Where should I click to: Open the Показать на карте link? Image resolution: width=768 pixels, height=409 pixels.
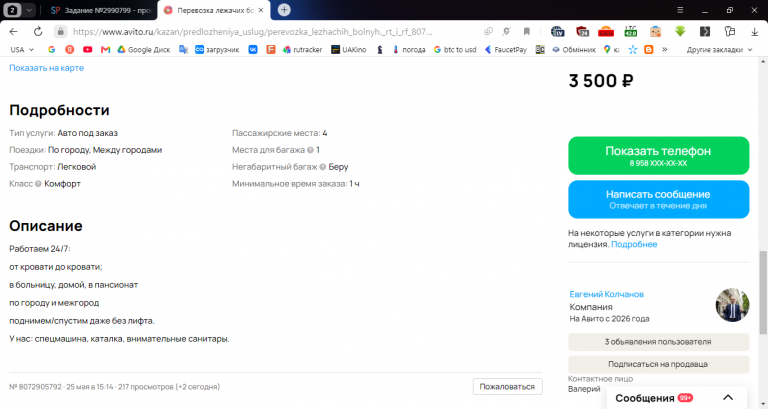[x=47, y=68]
